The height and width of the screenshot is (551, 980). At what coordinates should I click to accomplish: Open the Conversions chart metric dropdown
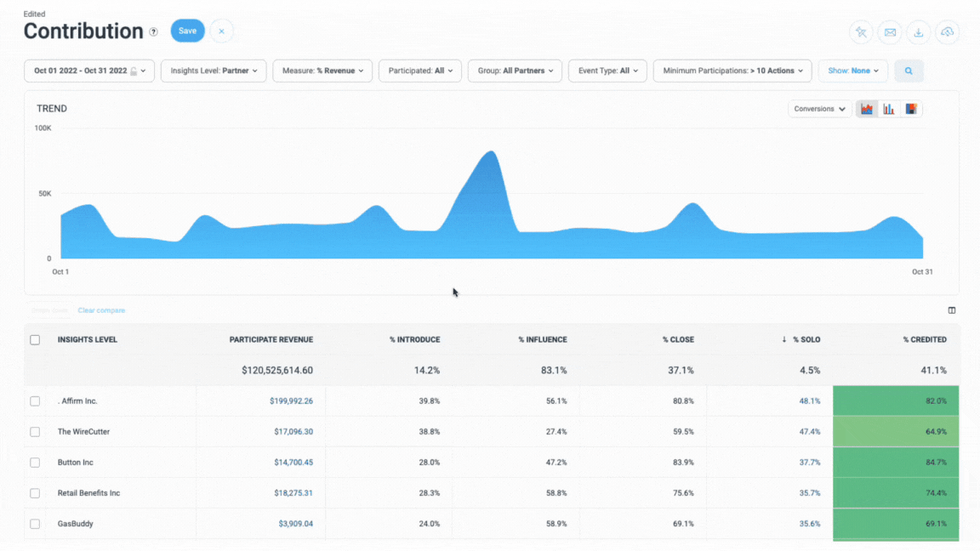(x=819, y=109)
